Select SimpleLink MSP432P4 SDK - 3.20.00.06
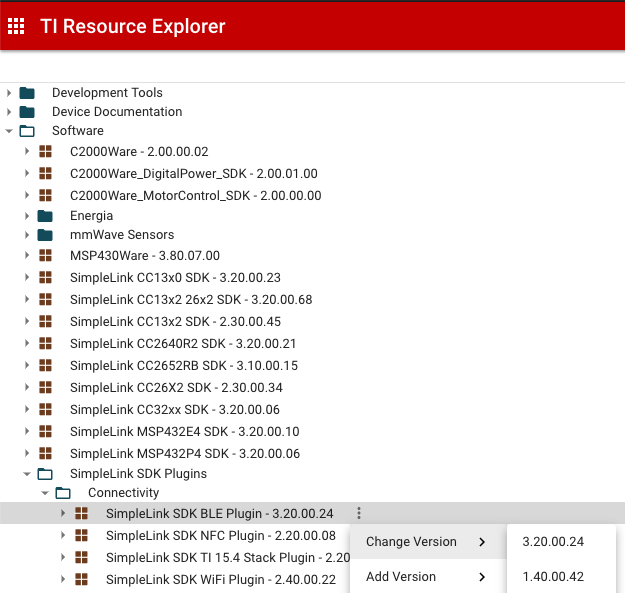Screen dimensions: 625x593 point(185,453)
